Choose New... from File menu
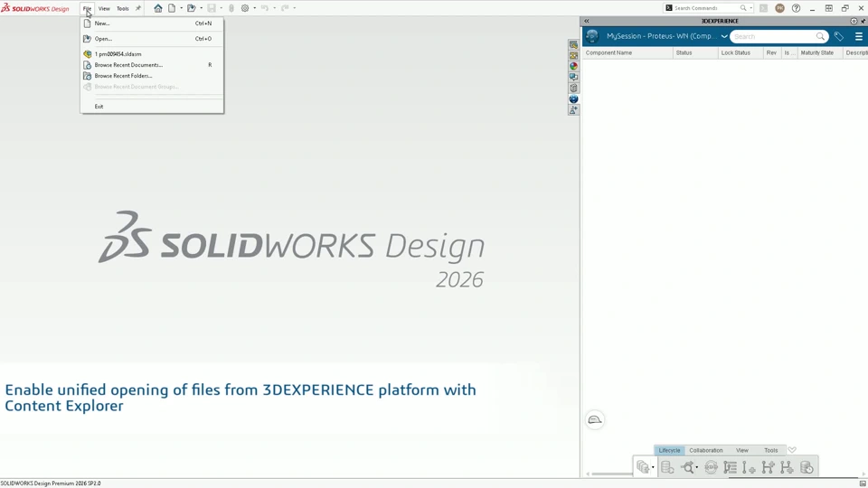Image resolution: width=868 pixels, height=488 pixels. click(x=152, y=23)
